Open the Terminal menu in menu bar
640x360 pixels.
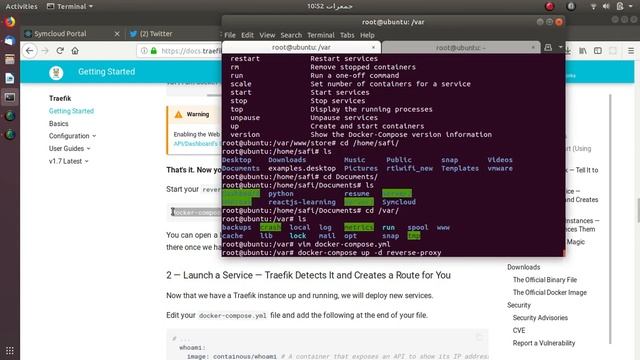point(321,35)
